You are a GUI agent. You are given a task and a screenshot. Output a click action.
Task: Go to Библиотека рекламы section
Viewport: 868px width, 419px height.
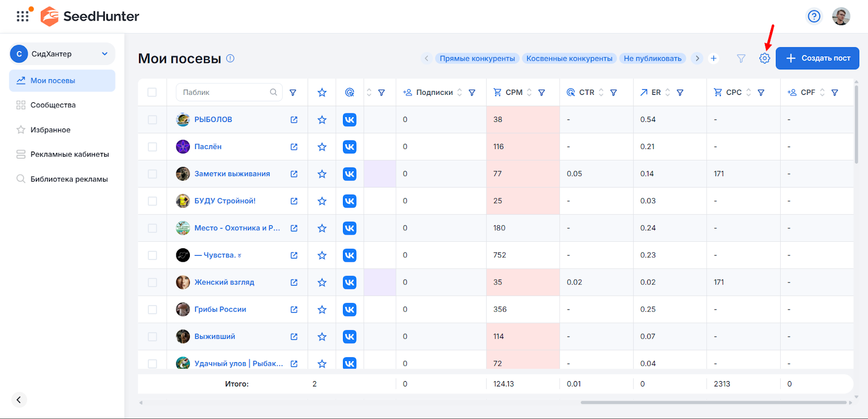(69, 179)
